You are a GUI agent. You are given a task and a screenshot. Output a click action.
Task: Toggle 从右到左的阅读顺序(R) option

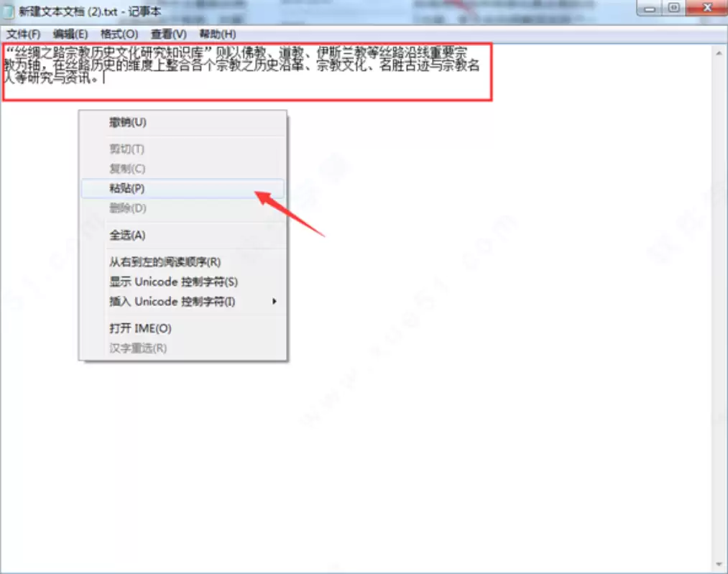coord(165,261)
